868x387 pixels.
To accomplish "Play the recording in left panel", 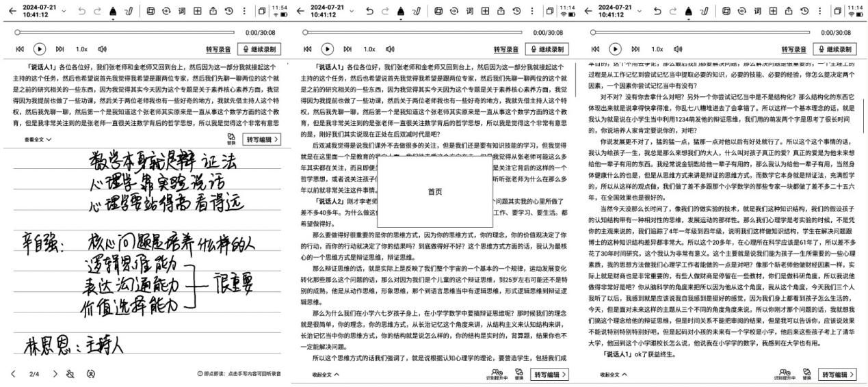I will point(40,49).
